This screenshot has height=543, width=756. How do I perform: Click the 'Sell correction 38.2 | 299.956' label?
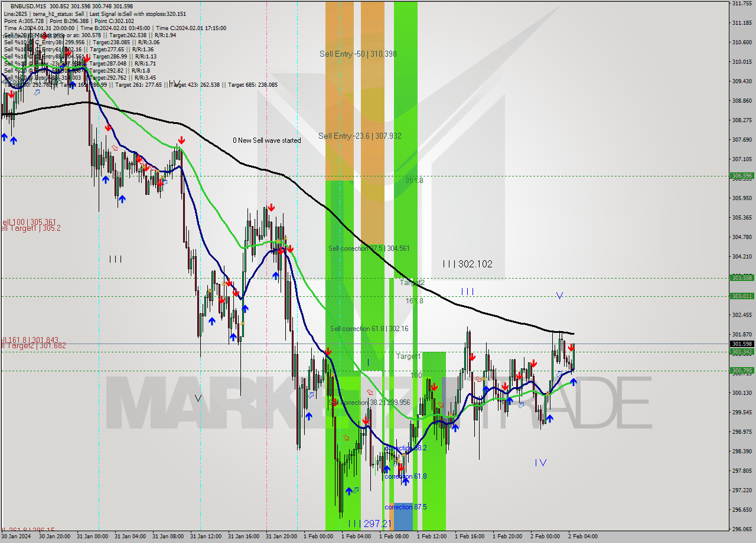pyautogui.click(x=369, y=402)
